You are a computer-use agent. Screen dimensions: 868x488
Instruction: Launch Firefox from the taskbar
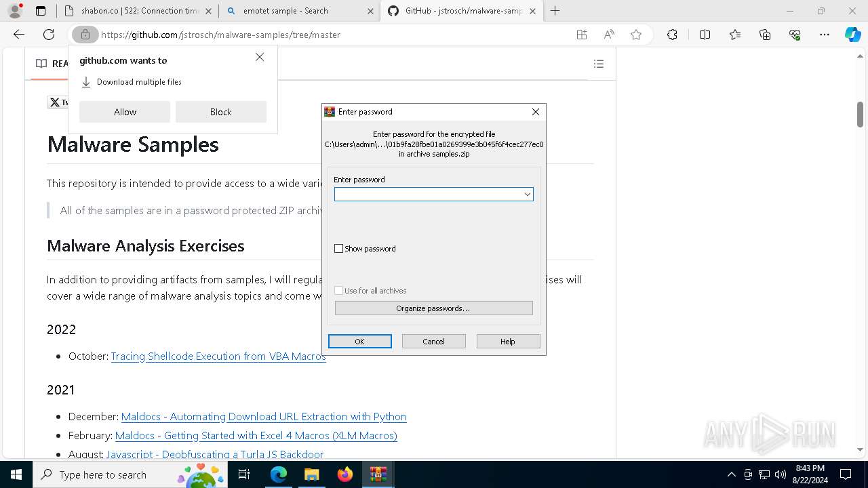345,474
